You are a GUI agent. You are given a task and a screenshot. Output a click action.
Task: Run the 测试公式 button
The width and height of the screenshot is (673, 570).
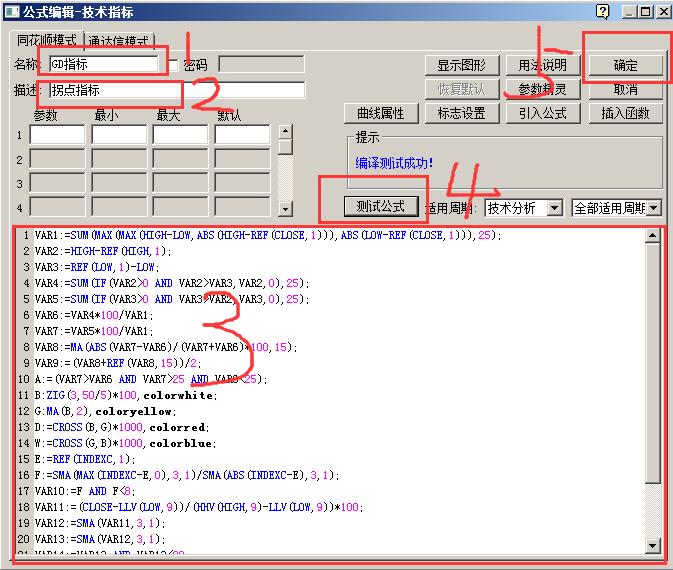tap(381, 206)
